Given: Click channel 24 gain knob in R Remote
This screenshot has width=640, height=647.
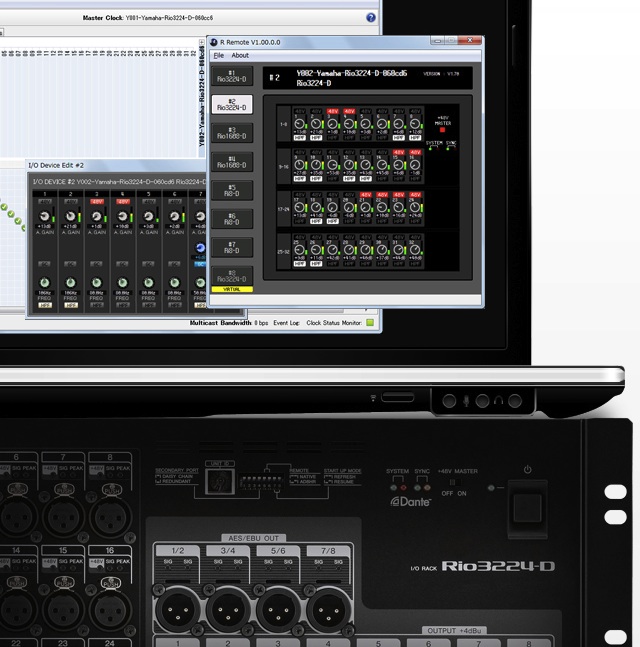Looking at the screenshot, I should pyautogui.click(x=414, y=206).
